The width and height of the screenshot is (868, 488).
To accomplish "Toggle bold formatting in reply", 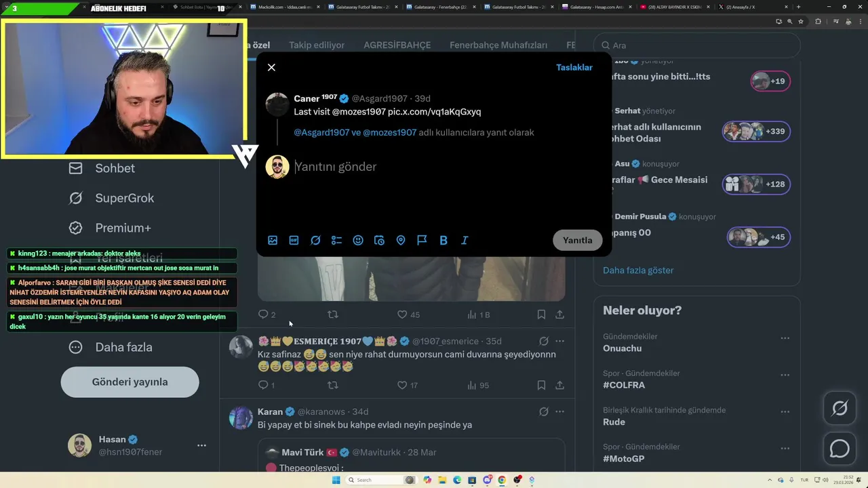I will click(443, 240).
